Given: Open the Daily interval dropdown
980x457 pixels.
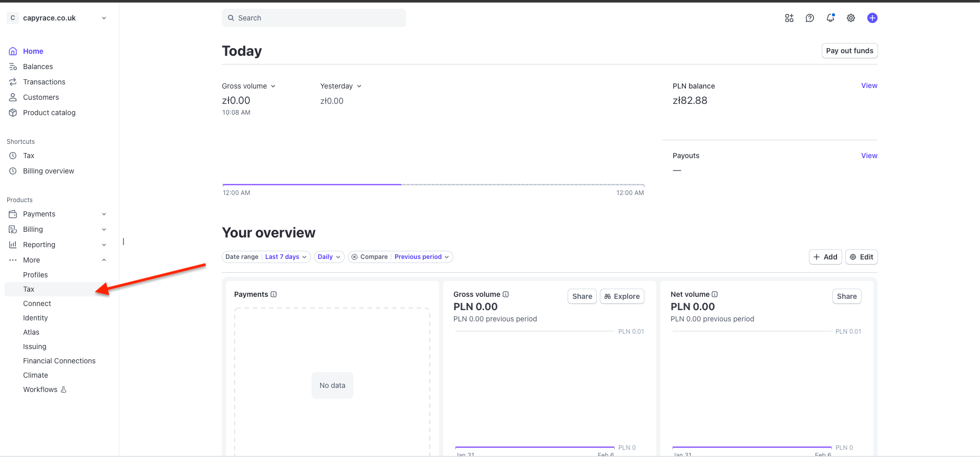Looking at the screenshot, I should (329, 257).
